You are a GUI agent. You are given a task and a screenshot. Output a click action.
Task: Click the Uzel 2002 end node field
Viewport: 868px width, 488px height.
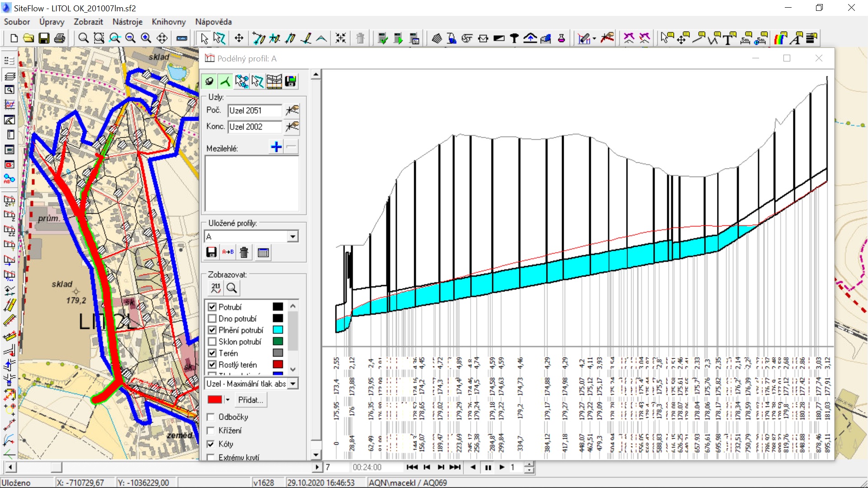tap(255, 127)
